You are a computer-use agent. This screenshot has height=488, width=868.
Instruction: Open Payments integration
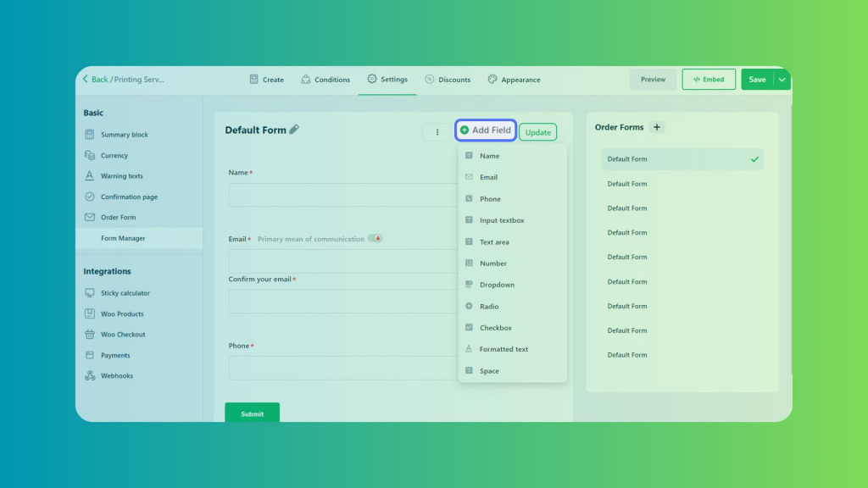tap(115, 356)
